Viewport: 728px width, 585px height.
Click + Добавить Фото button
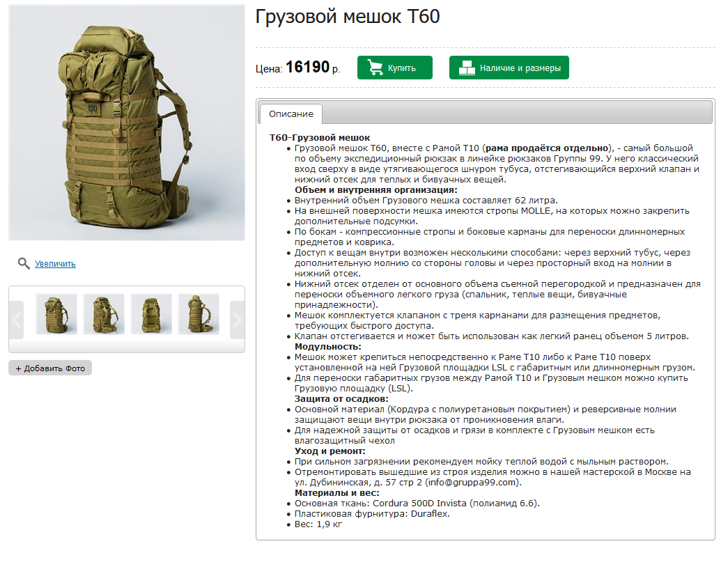pyautogui.click(x=50, y=368)
